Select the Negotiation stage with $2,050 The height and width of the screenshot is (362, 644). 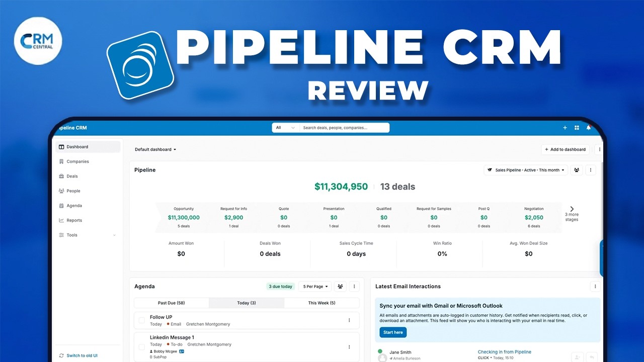(x=534, y=217)
